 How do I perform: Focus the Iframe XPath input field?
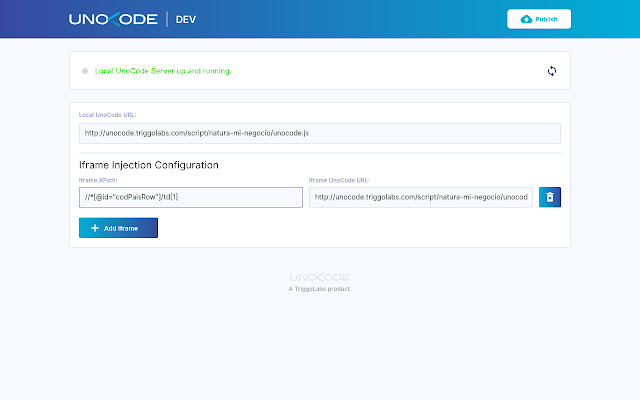(191, 197)
